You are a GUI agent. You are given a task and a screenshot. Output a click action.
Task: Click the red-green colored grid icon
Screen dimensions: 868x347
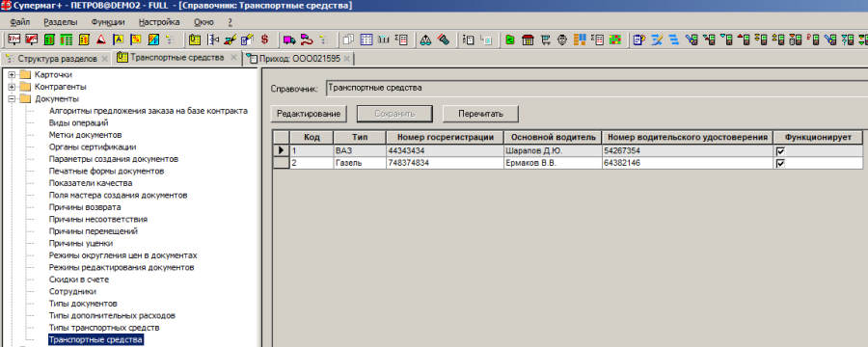coord(614,40)
